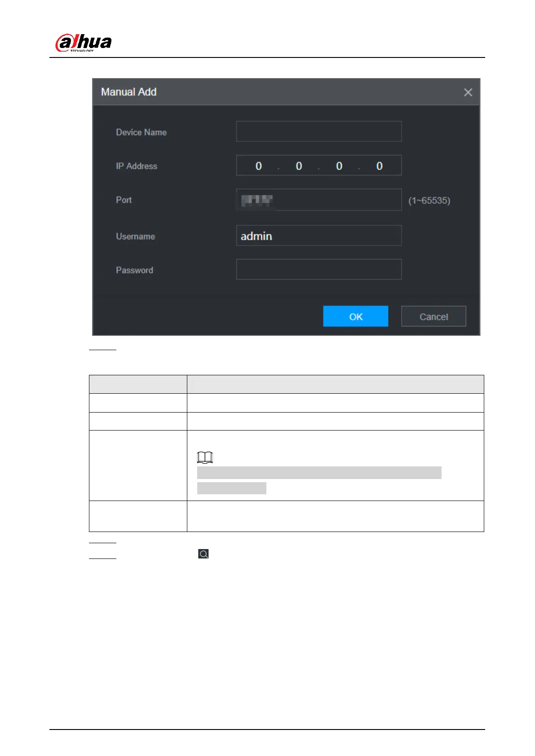
Task: Click the Username label
Action: [x=136, y=237]
